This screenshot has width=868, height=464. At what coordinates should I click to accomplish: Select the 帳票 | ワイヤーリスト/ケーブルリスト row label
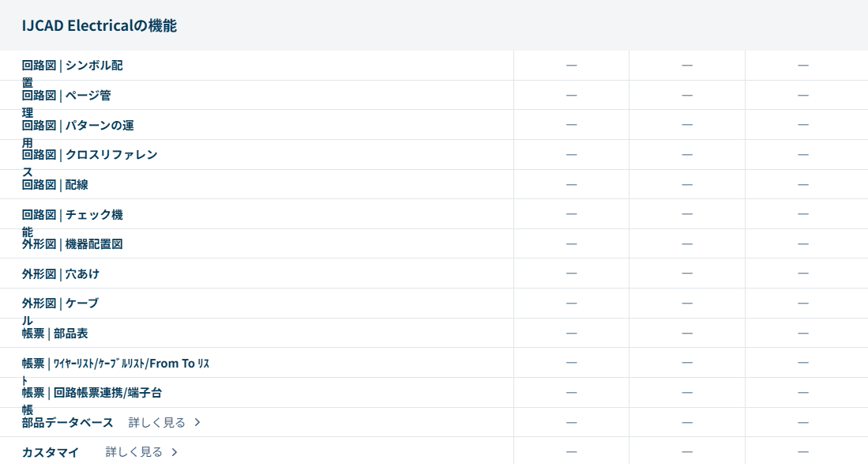coord(115,364)
